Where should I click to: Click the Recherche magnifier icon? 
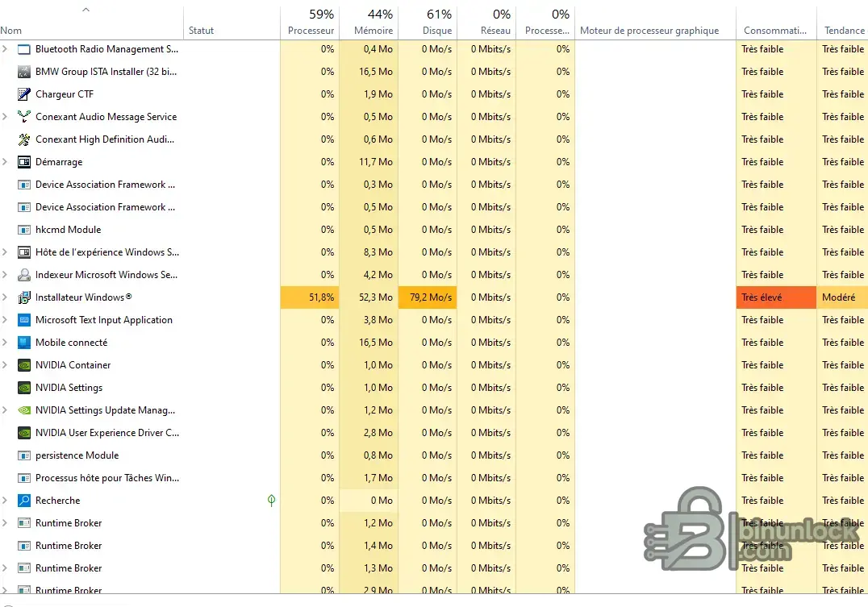click(x=24, y=501)
